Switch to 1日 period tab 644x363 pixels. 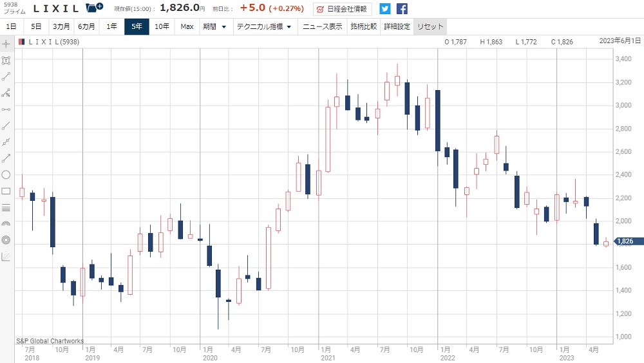(x=12, y=26)
